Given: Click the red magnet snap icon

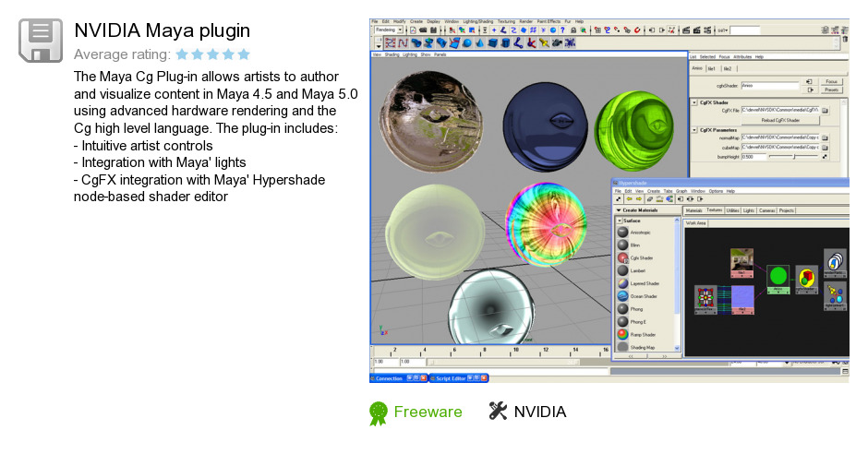Looking at the screenshot, I should [637, 30].
